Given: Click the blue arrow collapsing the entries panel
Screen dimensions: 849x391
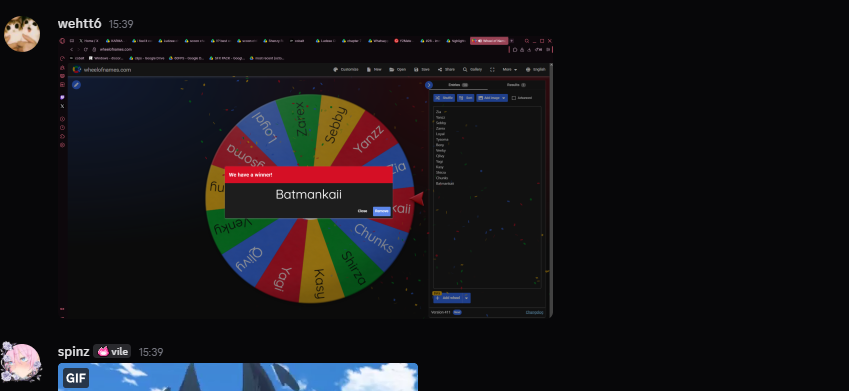Looking at the screenshot, I should click(x=429, y=85).
